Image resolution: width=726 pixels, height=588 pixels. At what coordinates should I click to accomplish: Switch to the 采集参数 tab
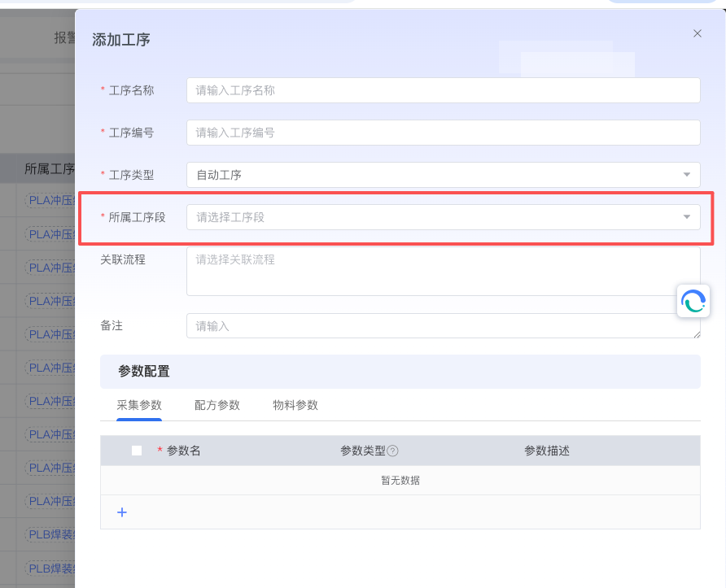click(139, 405)
